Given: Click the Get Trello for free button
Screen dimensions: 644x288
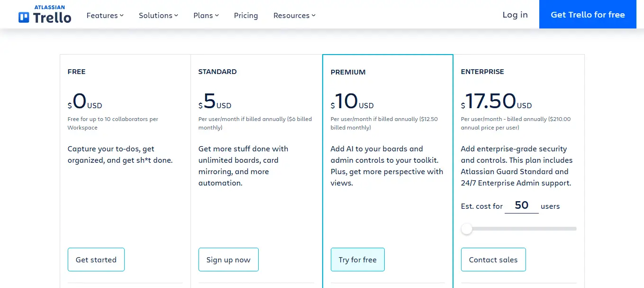Looking at the screenshot, I should tap(587, 14).
